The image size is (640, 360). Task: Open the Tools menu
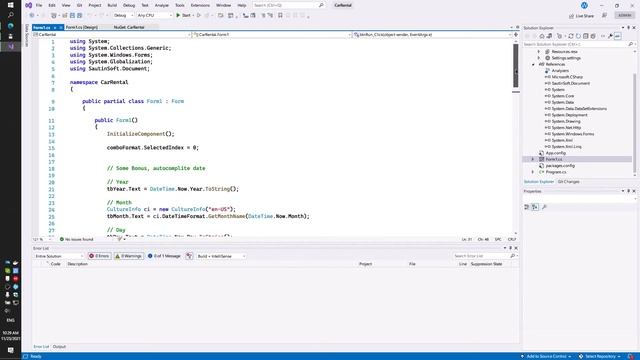[180, 5]
